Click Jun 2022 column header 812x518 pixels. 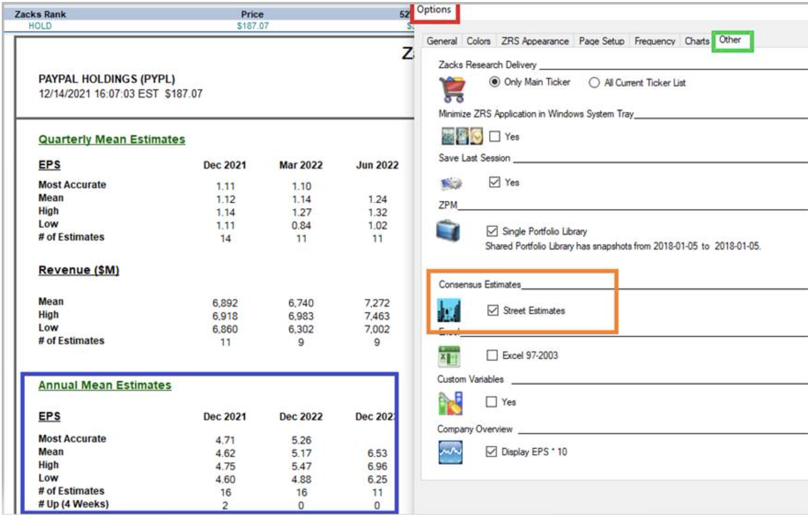(x=377, y=165)
